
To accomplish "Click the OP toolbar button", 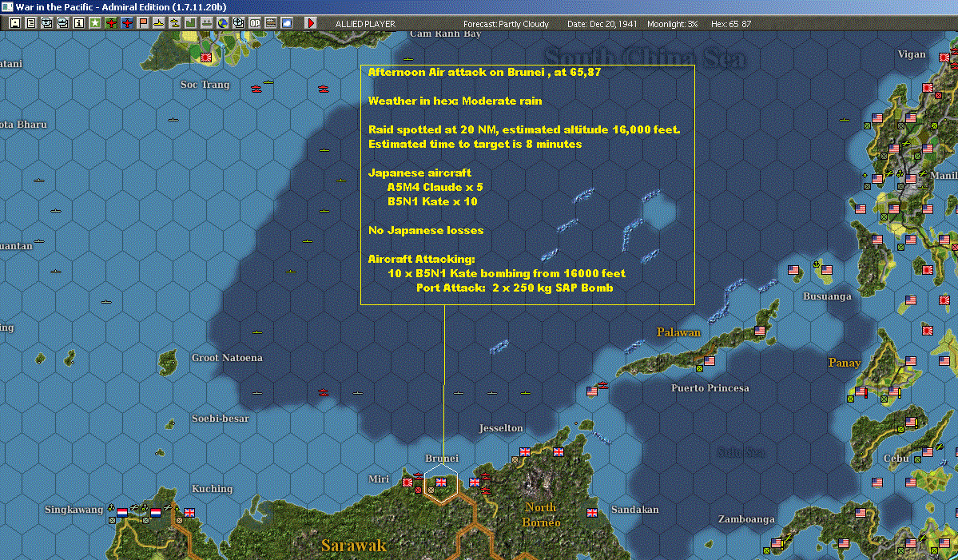I will (255, 23).
